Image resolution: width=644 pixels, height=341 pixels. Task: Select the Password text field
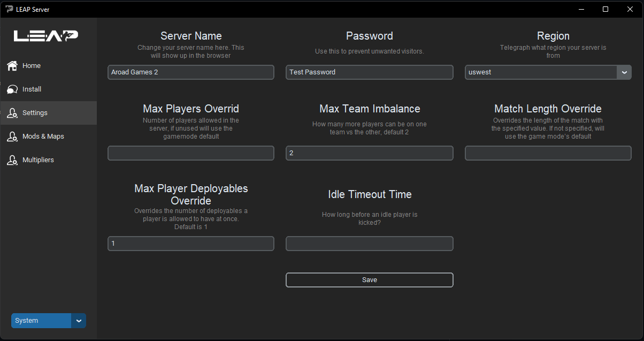pos(369,72)
